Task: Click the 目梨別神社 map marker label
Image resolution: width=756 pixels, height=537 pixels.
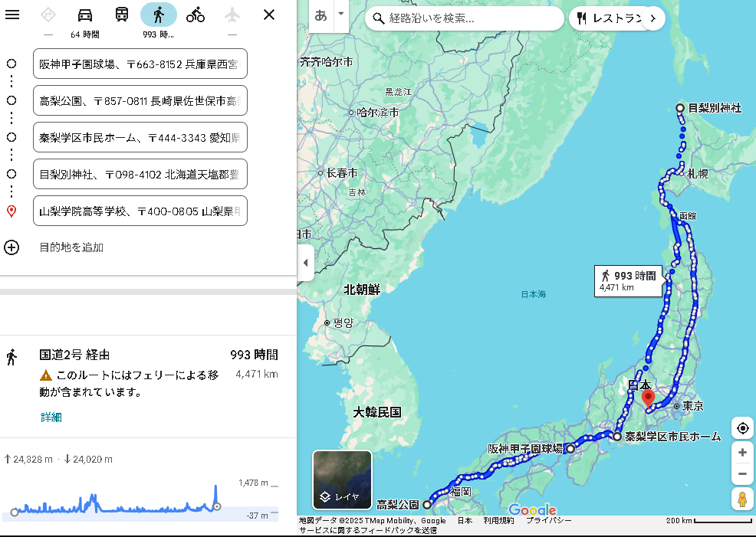Action: tap(715, 108)
